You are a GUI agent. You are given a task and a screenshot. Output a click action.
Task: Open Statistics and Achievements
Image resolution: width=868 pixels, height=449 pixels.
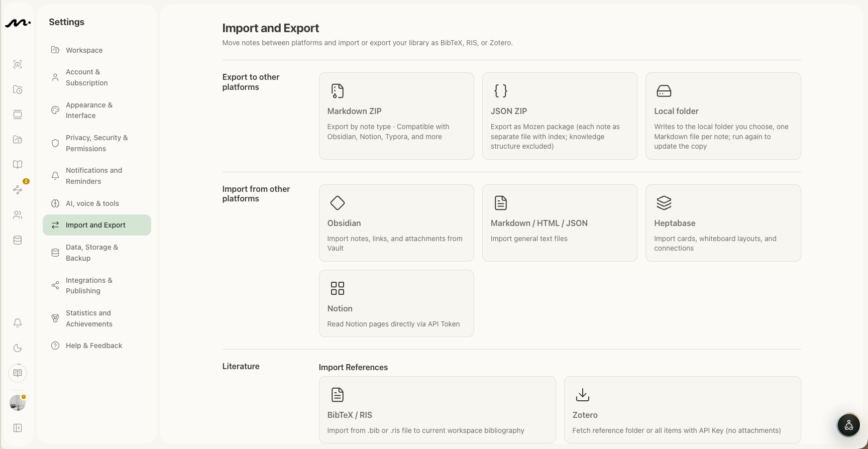[97, 318]
